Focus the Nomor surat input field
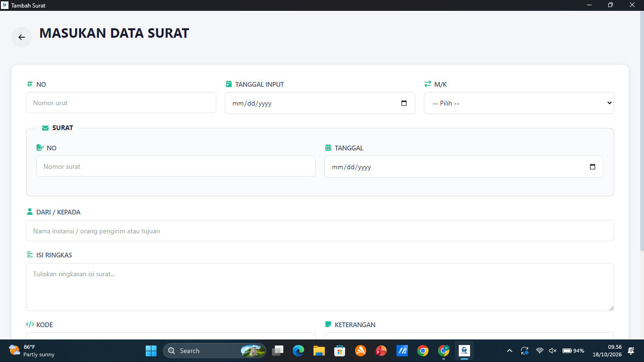The image size is (644, 362). click(x=176, y=166)
